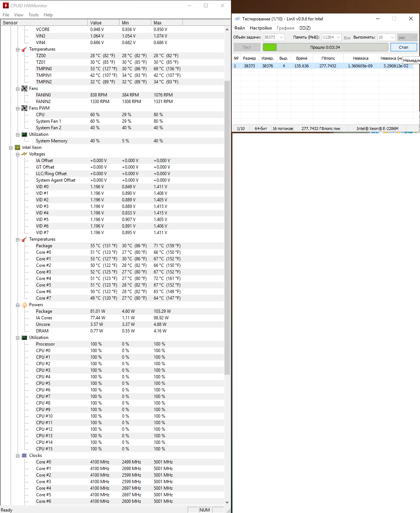Click the scroll-down arrow in the HWMonitor sensor list
This screenshot has width=420, height=513.
[x=227, y=502]
